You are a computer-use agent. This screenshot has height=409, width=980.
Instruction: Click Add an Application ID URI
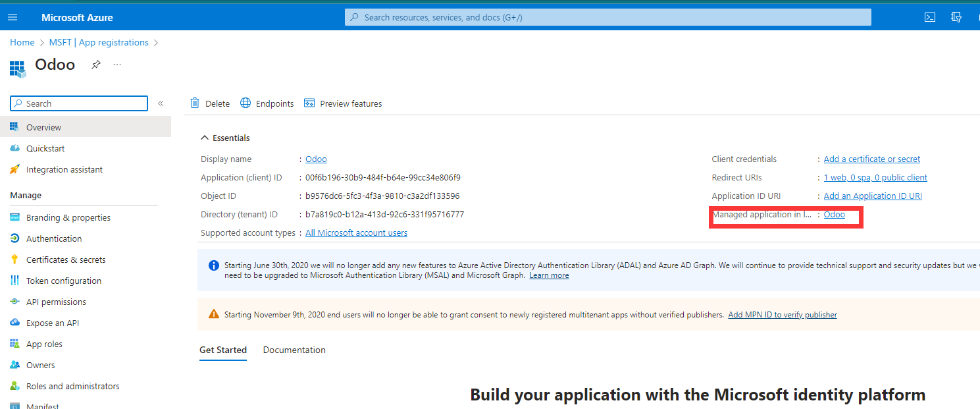873,196
